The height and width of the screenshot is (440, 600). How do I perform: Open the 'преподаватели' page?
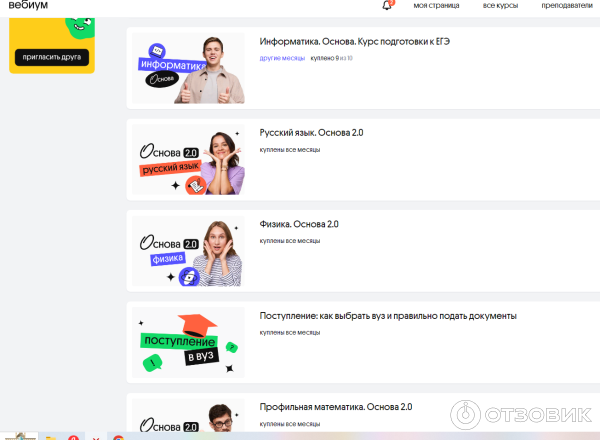[568, 6]
